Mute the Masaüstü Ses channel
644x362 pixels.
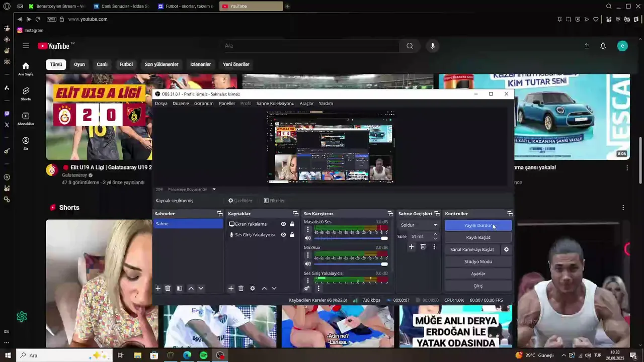[x=308, y=238]
